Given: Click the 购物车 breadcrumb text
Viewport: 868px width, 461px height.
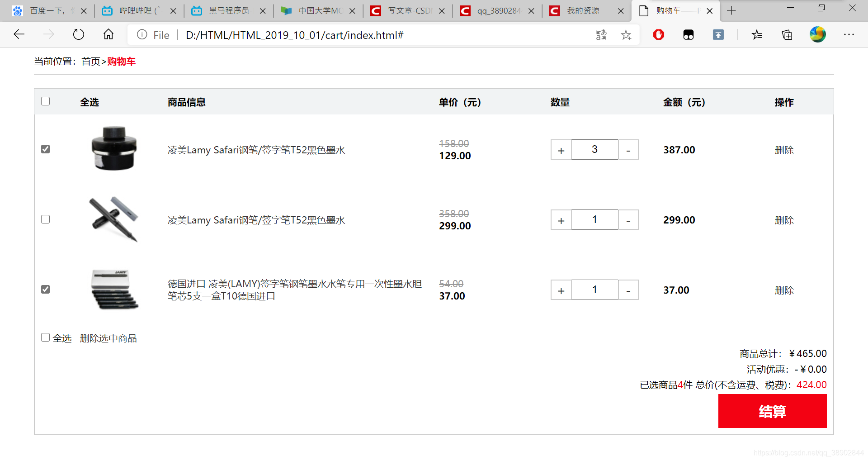Looking at the screenshot, I should tap(121, 62).
